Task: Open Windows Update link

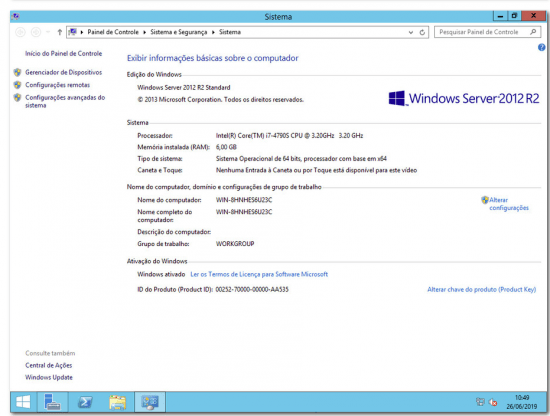Action: 49,377
